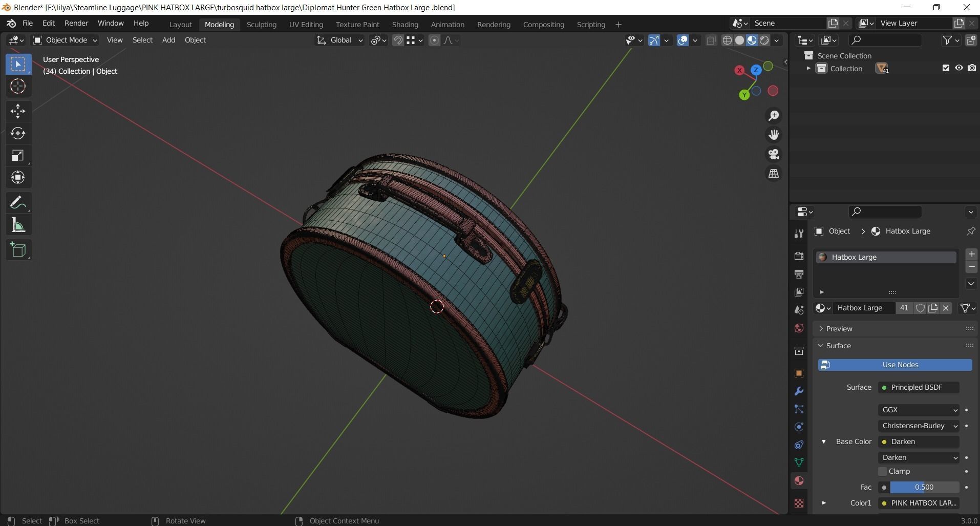Open the Output properties tab

[x=799, y=274]
